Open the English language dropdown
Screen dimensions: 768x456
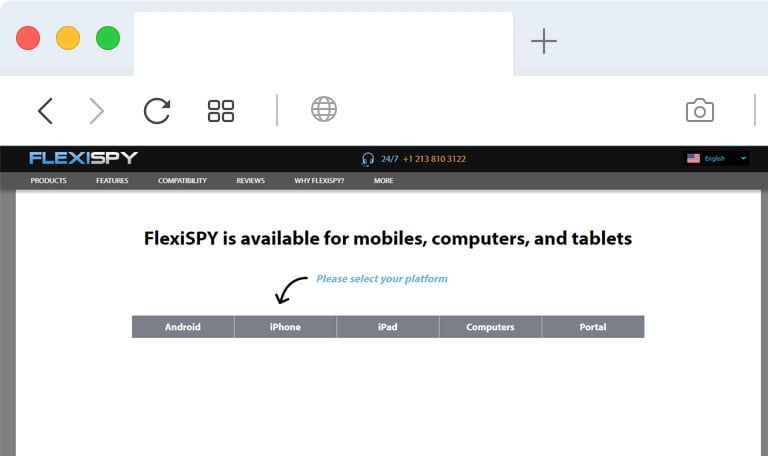[717, 158]
